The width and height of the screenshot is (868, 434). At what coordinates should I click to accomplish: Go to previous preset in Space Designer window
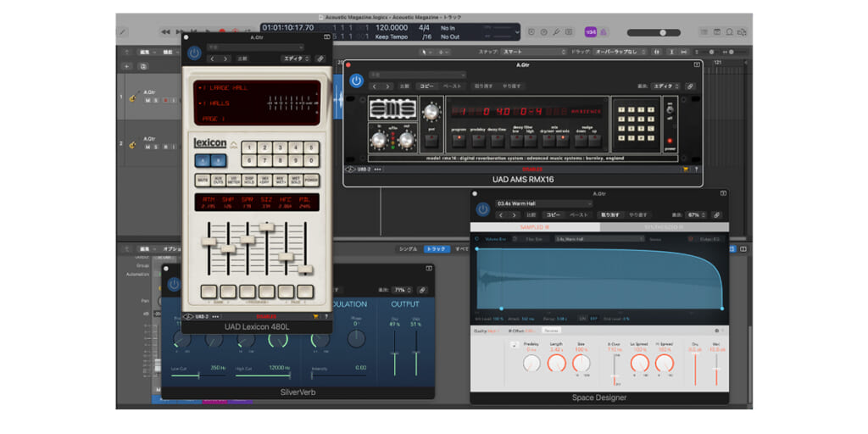pos(503,214)
